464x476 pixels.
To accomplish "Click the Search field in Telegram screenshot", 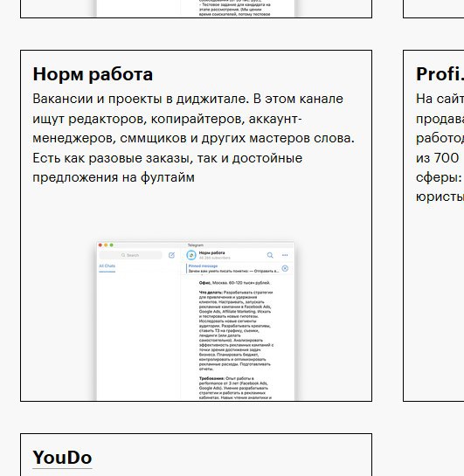I will point(130,255).
